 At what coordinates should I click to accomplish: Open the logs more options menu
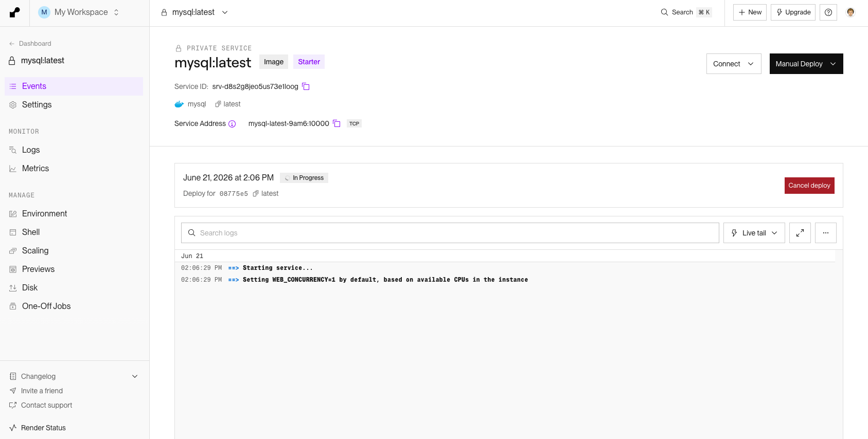pos(826,233)
